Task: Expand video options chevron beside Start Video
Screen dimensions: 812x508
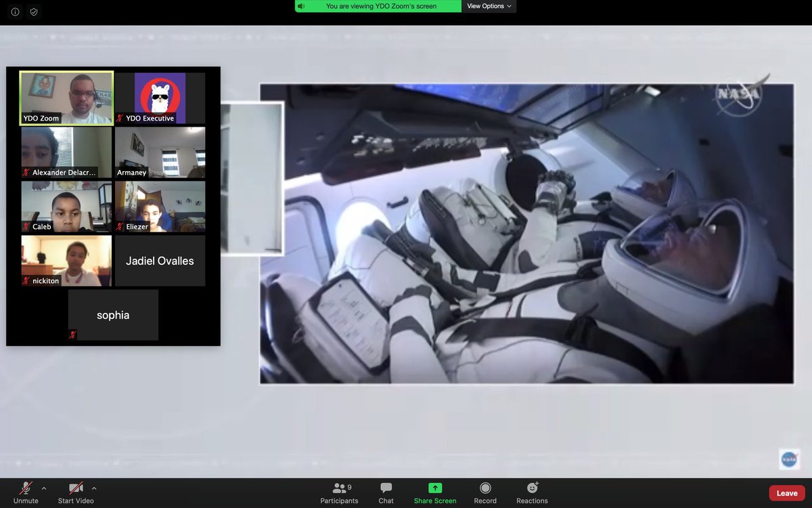Action: tap(94, 488)
